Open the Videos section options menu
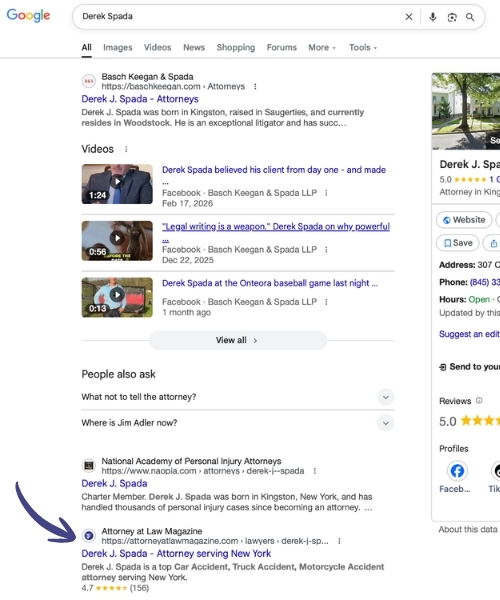500x600 pixels. [x=126, y=149]
